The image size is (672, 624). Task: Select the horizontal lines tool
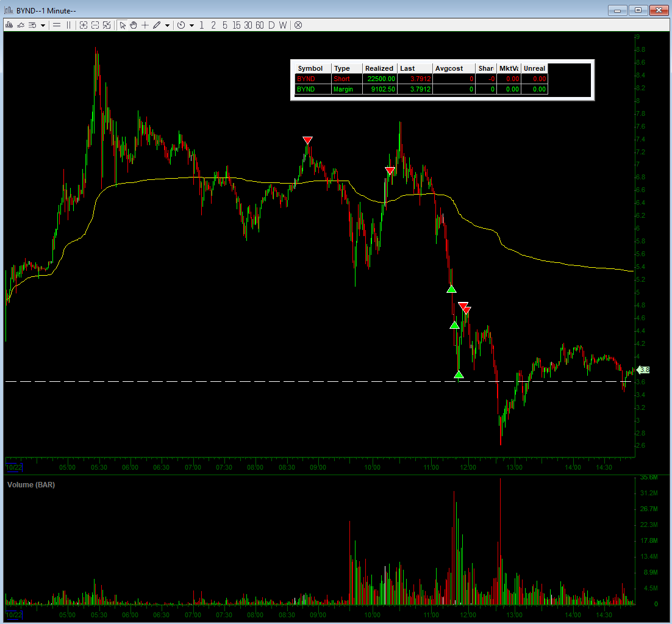click(57, 25)
